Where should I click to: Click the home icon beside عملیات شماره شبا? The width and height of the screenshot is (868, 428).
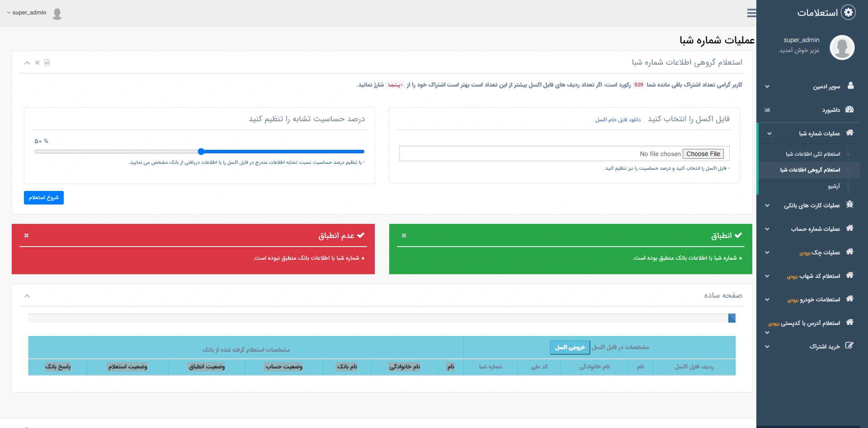pyautogui.click(x=850, y=133)
